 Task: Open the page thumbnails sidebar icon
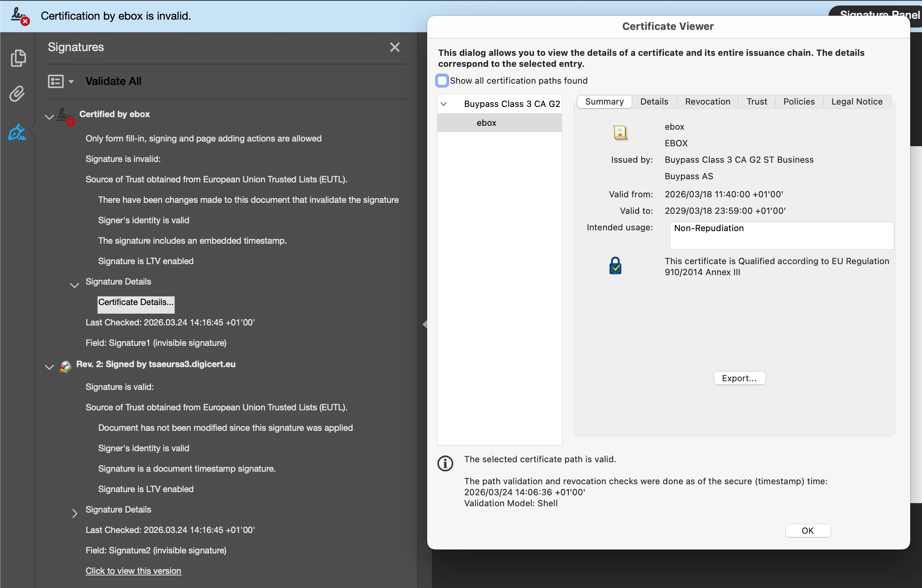pyautogui.click(x=18, y=58)
